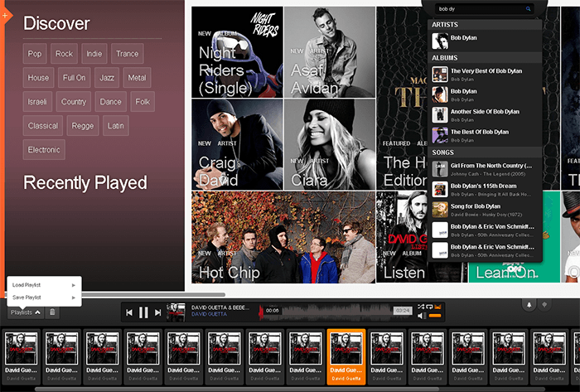This screenshot has width=580, height=392.
Task: Choose the Israeli genre tag
Action: (37, 102)
